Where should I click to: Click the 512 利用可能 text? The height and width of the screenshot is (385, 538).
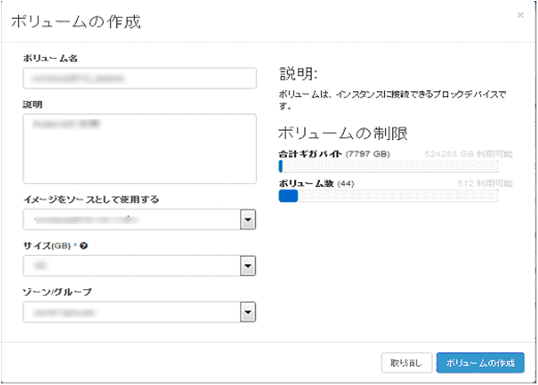pos(485,184)
